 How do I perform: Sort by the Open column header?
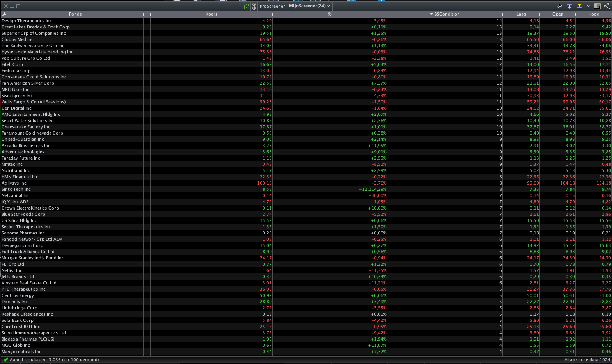pos(558,14)
